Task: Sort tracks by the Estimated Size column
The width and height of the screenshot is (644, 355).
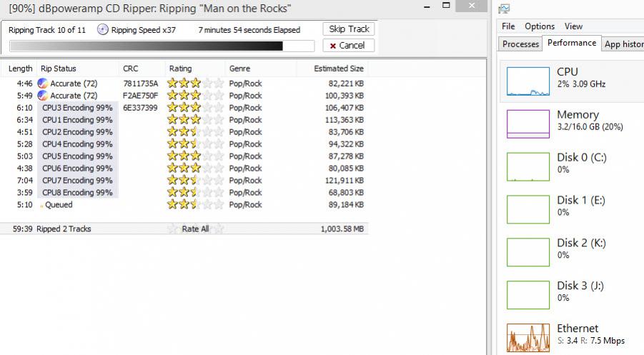Action: coord(339,69)
